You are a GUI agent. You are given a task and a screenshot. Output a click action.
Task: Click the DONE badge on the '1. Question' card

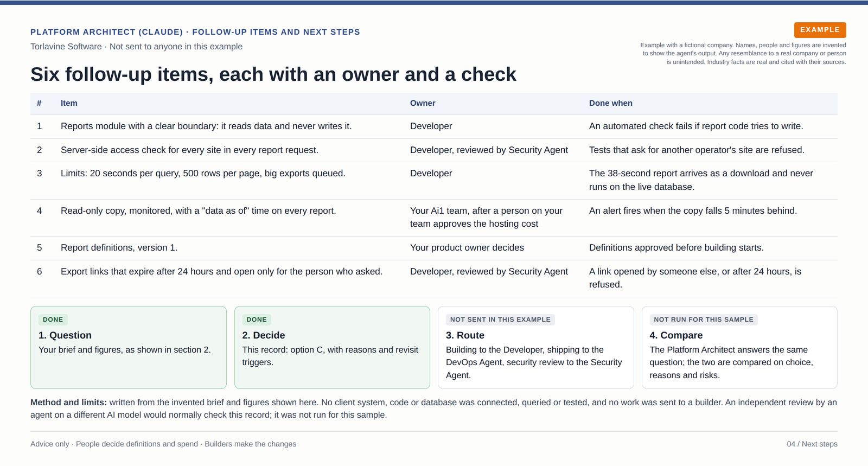[x=53, y=320]
